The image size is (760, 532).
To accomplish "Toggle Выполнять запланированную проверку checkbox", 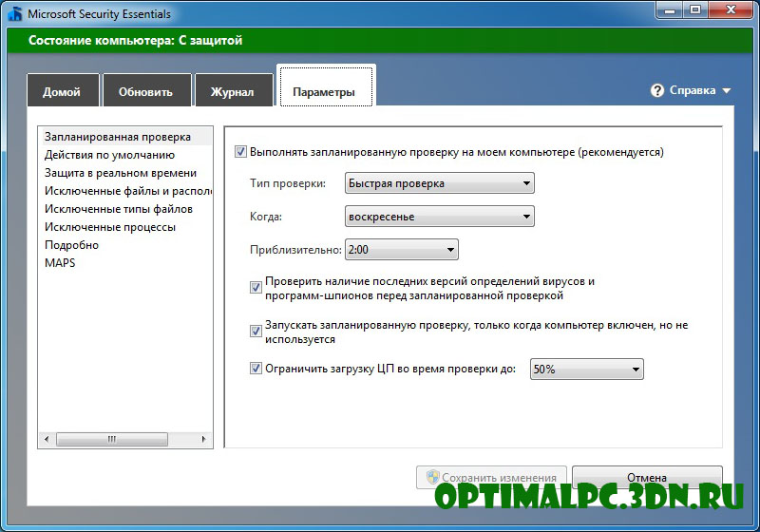I will (241, 152).
